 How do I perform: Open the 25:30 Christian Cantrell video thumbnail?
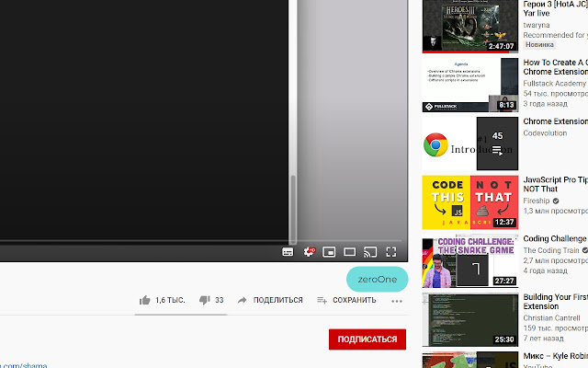pyautogui.click(x=470, y=320)
